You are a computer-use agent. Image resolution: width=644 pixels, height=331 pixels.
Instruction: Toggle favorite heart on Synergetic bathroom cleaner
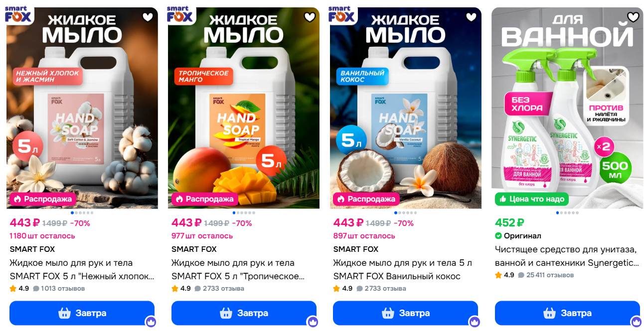(x=633, y=17)
